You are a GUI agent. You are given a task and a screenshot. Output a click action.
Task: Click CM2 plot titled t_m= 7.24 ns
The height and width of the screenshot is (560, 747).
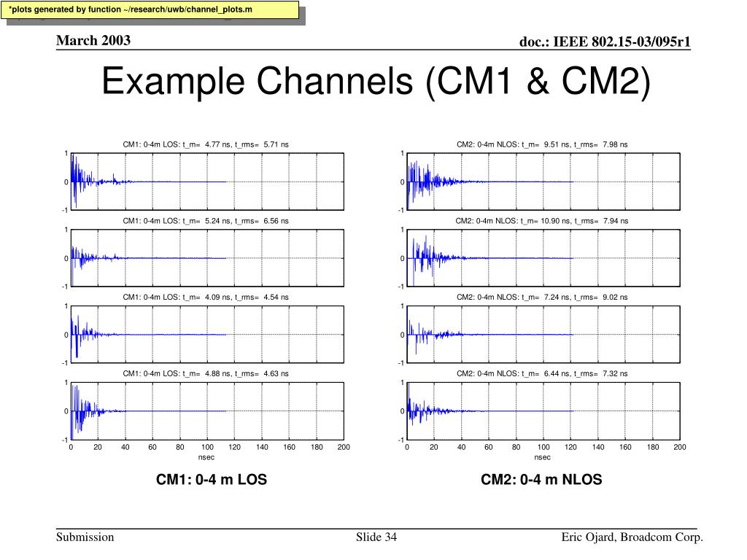543,334
